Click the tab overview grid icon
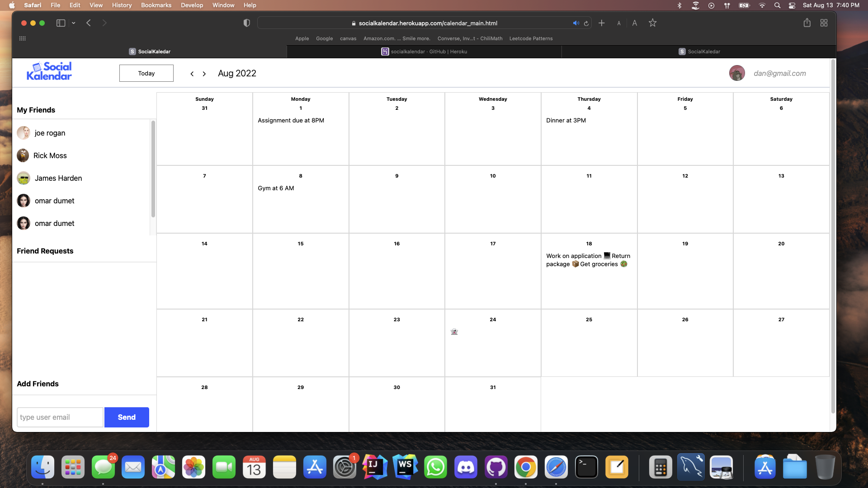 (x=824, y=23)
